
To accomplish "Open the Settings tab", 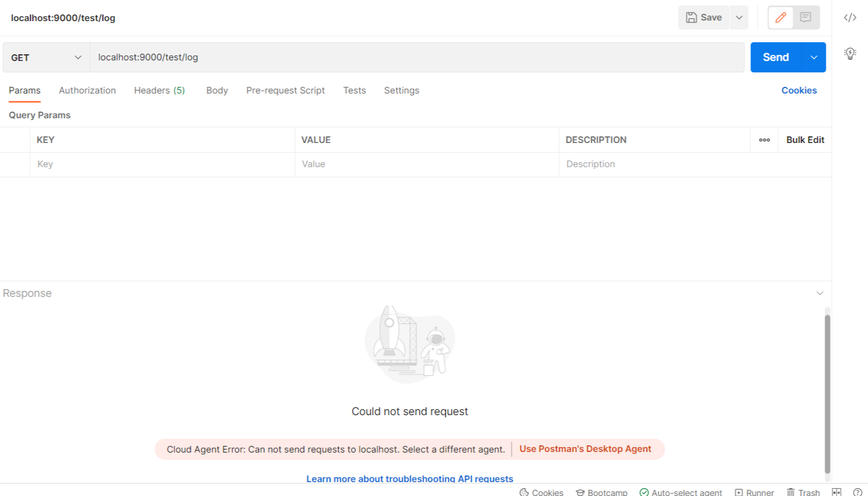I will click(402, 91).
